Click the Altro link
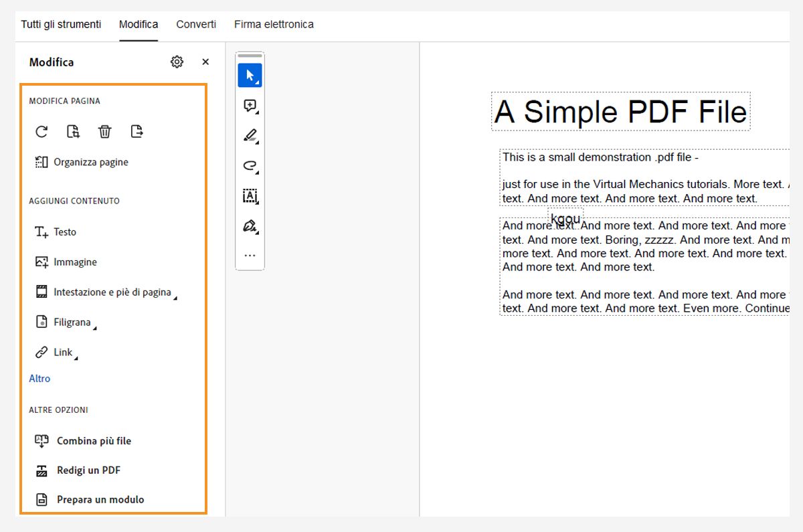 click(x=39, y=378)
